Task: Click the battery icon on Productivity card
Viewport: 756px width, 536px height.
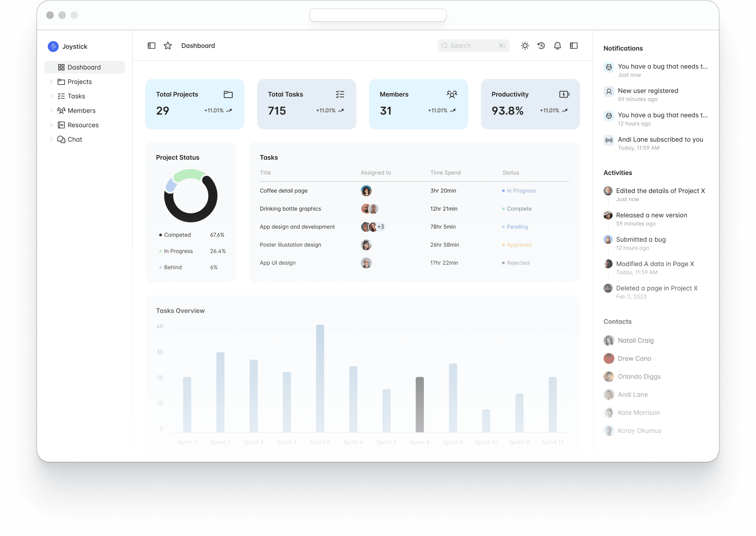Action: [x=564, y=94]
